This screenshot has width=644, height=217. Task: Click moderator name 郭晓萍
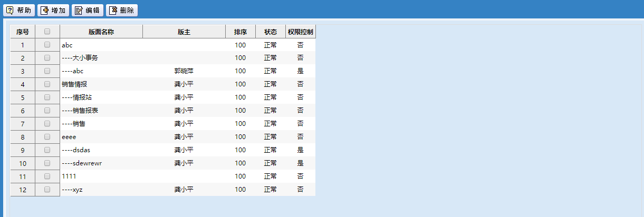[x=184, y=71]
